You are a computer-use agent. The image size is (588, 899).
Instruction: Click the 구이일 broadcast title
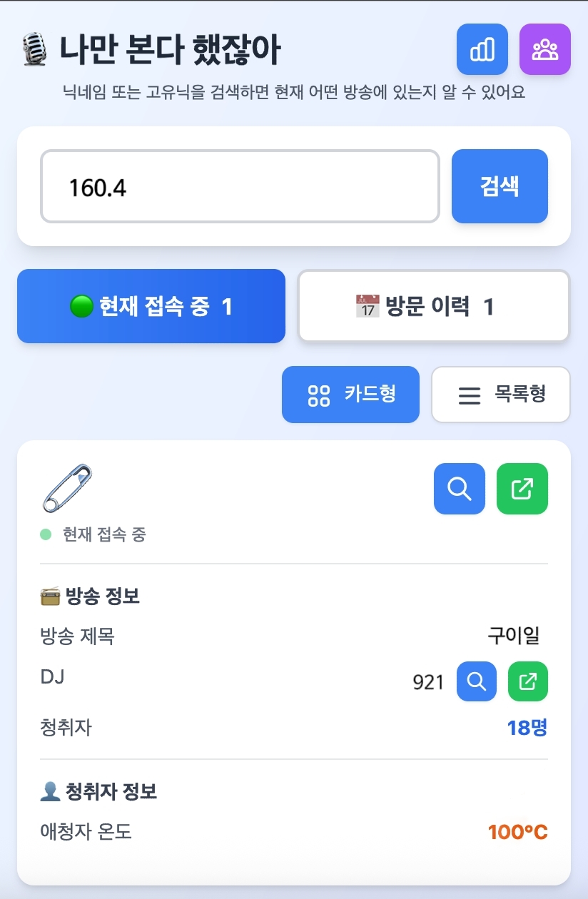click(514, 636)
